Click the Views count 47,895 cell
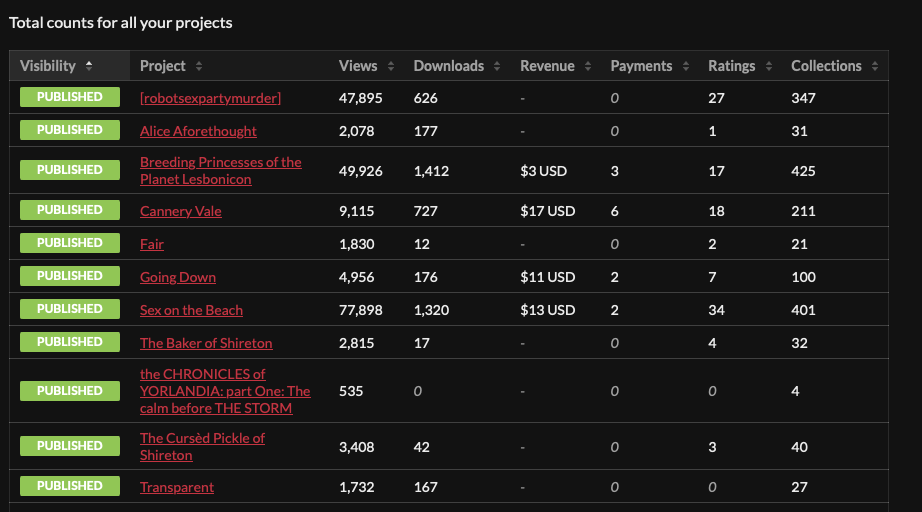 click(361, 98)
